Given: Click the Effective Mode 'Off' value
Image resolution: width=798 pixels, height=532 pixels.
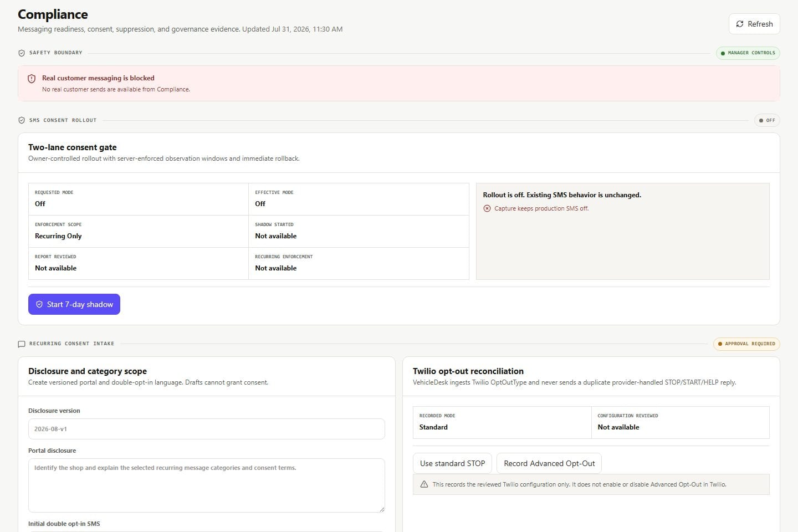Looking at the screenshot, I should (260, 204).
